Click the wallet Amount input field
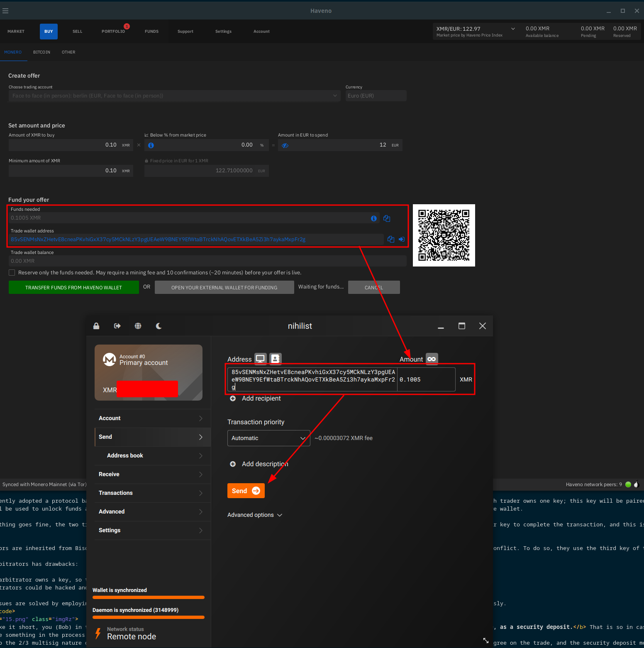The height and width of the screenshot is (648, 644). click(426, 379)
